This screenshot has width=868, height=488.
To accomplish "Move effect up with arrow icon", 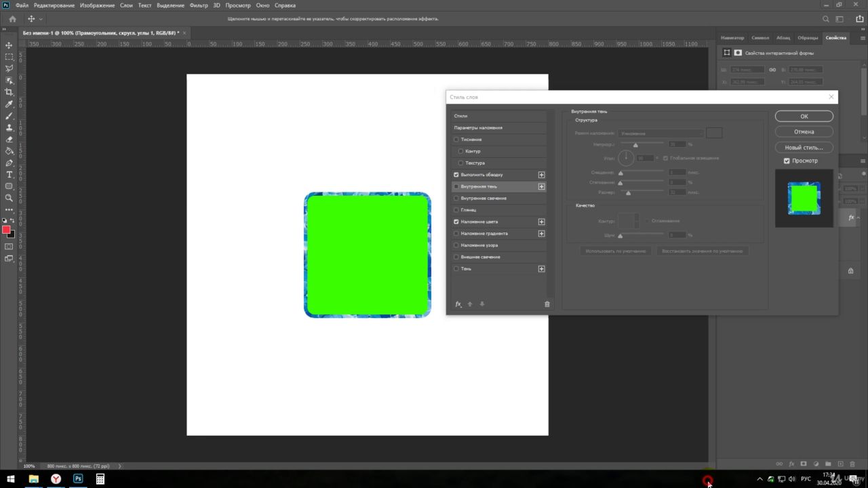I will 470,304.
